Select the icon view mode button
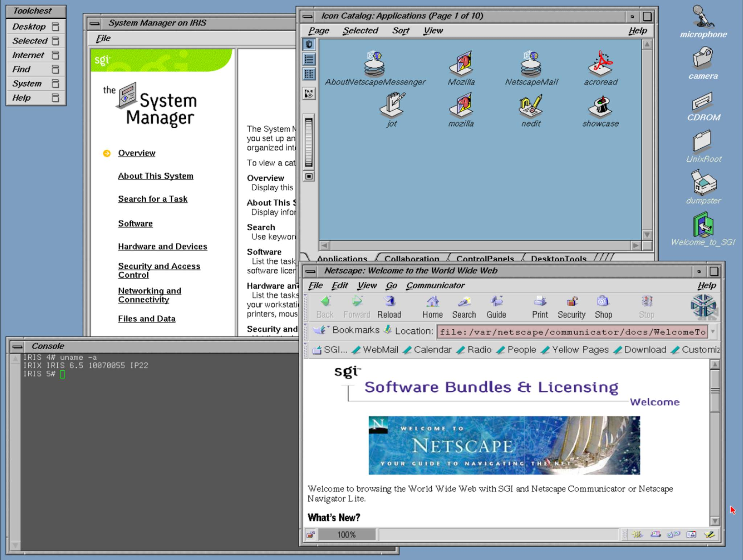 tap(309, 44)
